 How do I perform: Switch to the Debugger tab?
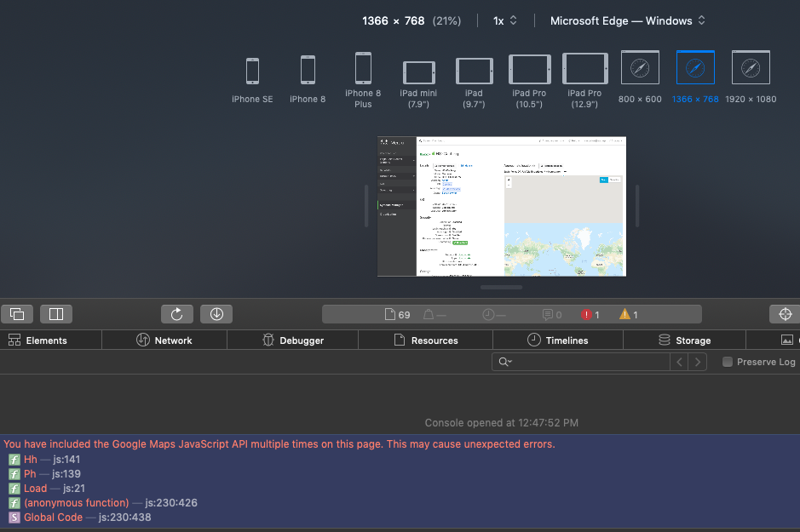point(292,340)
